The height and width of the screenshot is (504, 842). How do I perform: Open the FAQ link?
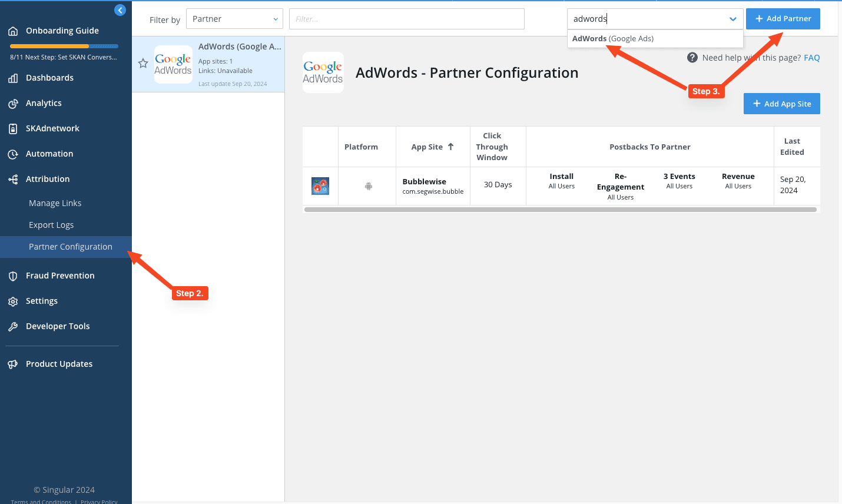811,58
